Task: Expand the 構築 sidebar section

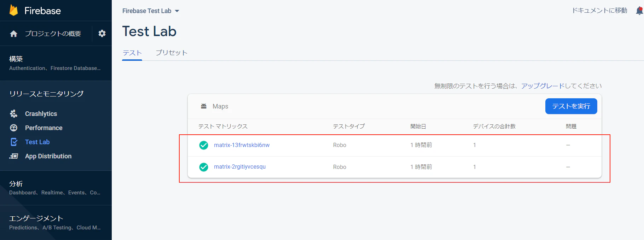Action: click(x=56, y=63)
